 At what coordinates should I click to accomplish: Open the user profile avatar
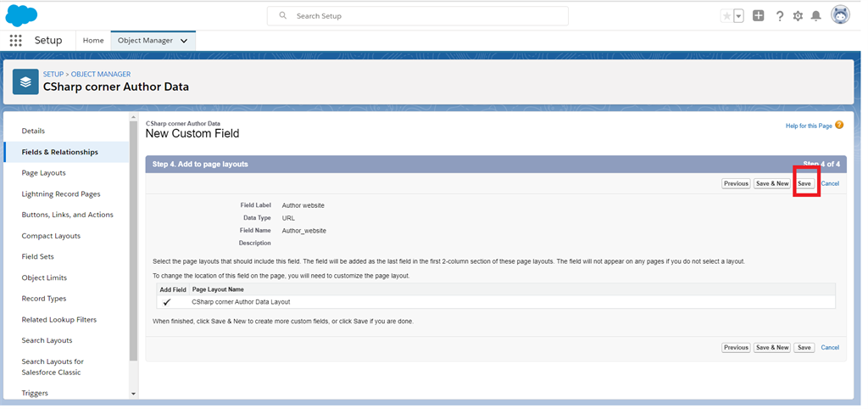pyautogui.click(x=840, y=15)
